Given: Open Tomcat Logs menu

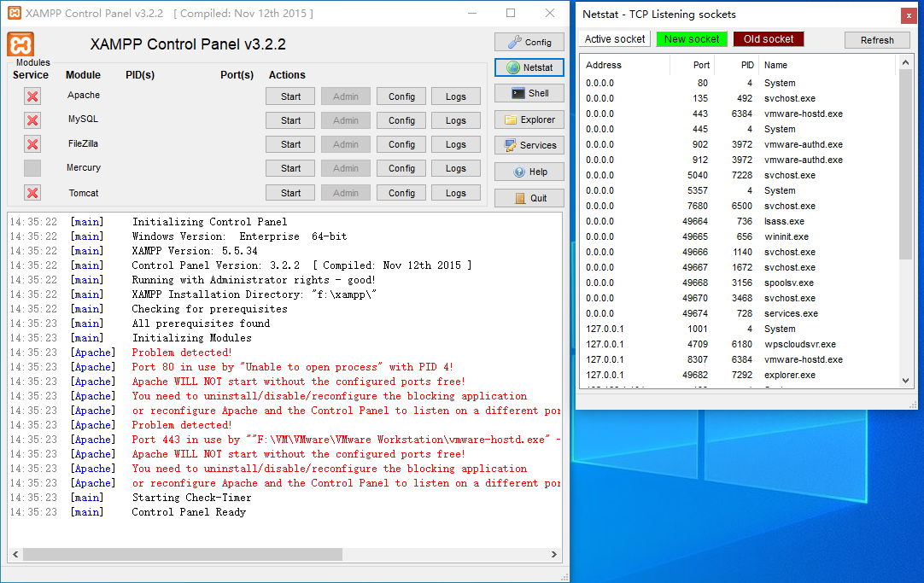Looking at the screenshot, I should [x=455, y=193].
